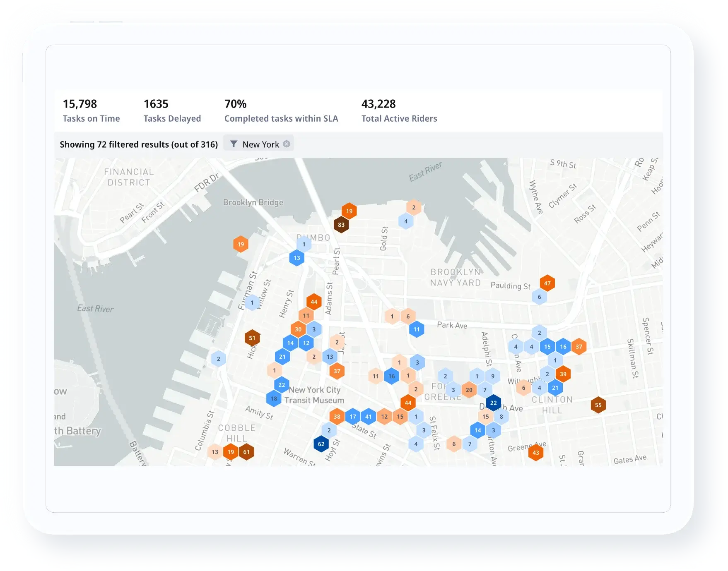Select the orange hexagon marker 43
Screen dimensions: 728x571
(x=536, y=452)
